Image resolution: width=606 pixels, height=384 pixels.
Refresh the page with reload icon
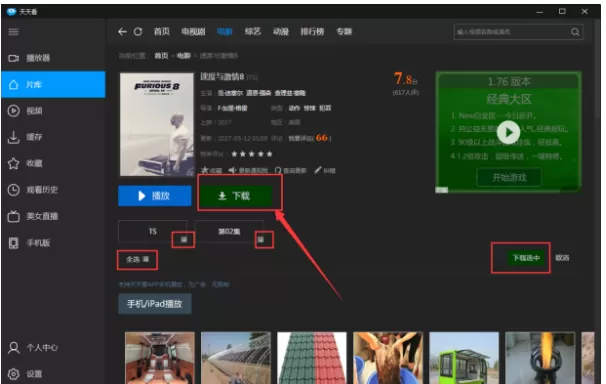pyautogui.click(x=138, y=32)
